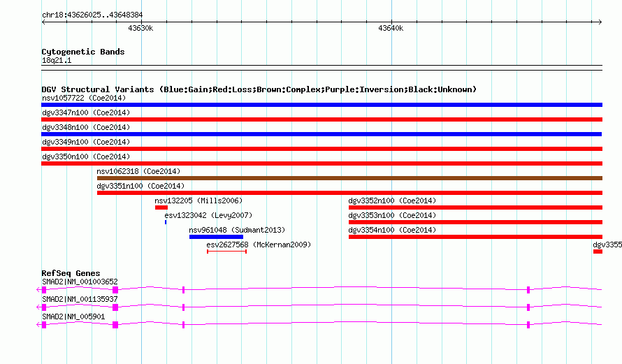The height and width of the screenshot is (364, 622).
Task: Open the nsv961048 (Sudmant2013) label
Action: click(x=237, y=230)
